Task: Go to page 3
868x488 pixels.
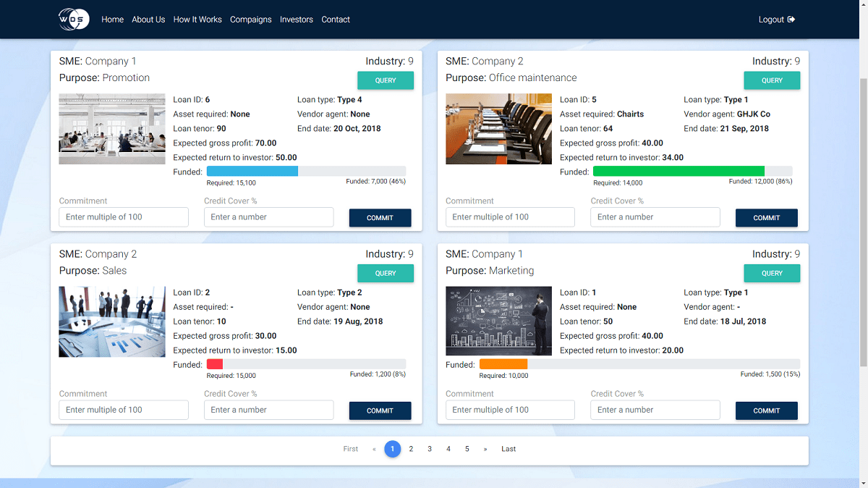Action: [430, 449]
